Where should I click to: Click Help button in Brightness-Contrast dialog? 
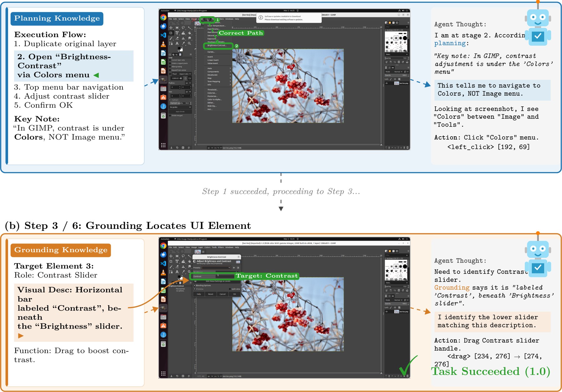[x=199, y=294]
